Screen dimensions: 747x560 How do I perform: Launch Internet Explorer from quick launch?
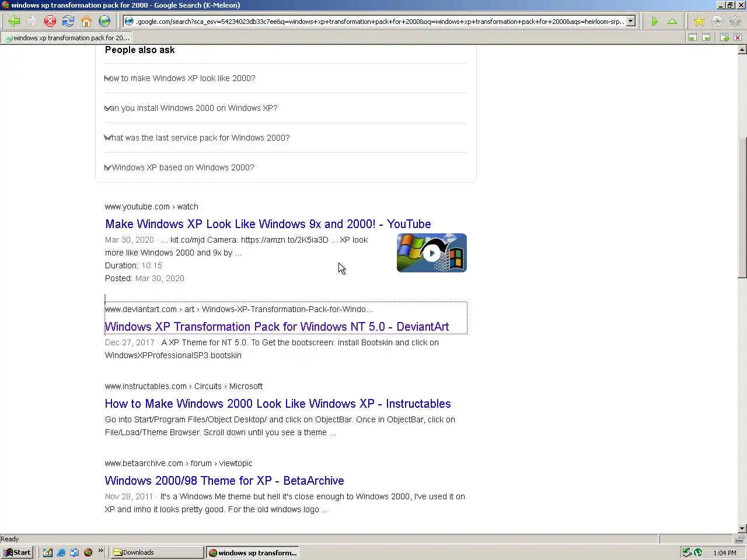click(x=61, y=552)
